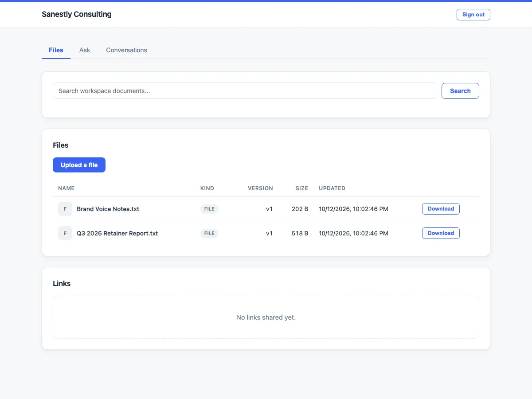Open the Ask tab
This screenshot has height=399, width=532.
85,50
